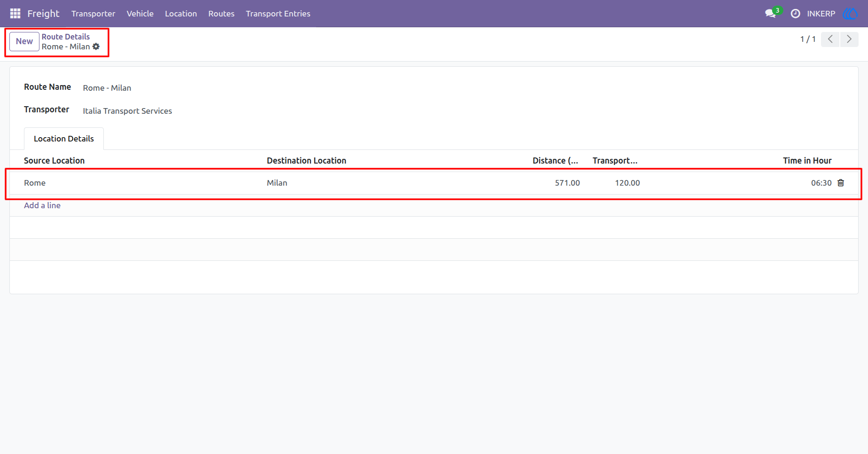Open the Routes menu
This screenshot has width=868, height=454.
pyautogui.click(x=221, y=14)
